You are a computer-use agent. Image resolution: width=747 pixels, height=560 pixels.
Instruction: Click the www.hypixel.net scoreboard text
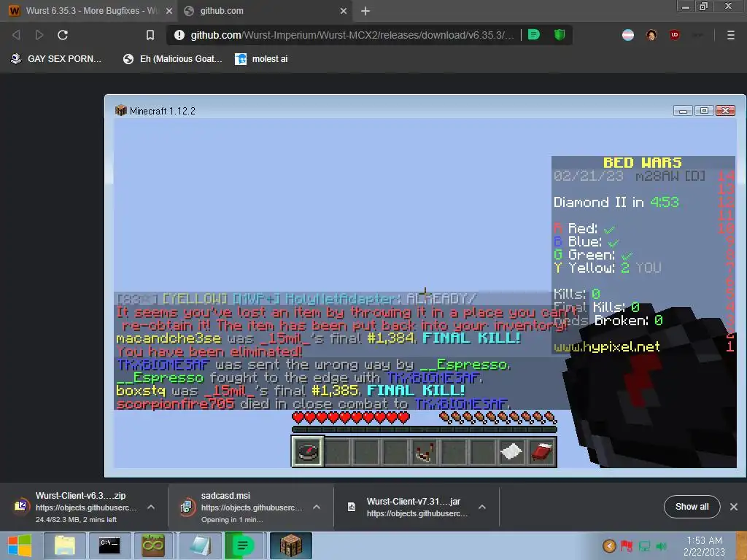[606, 346]
